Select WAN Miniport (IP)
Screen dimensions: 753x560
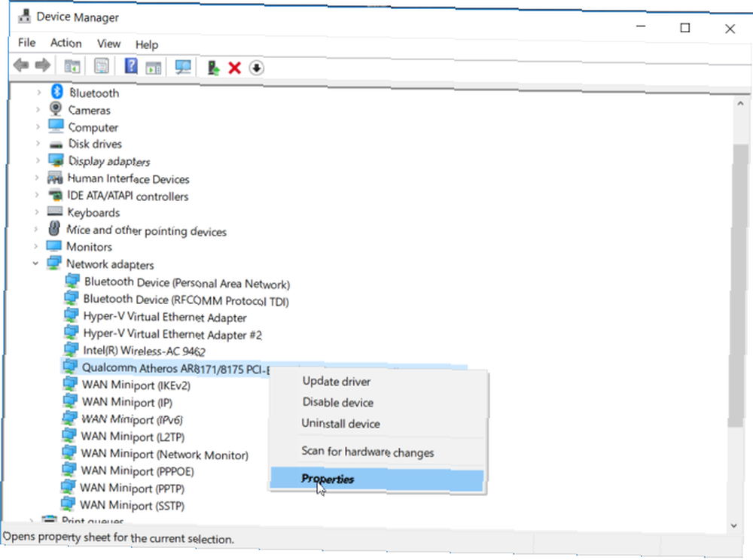(127, 402)
